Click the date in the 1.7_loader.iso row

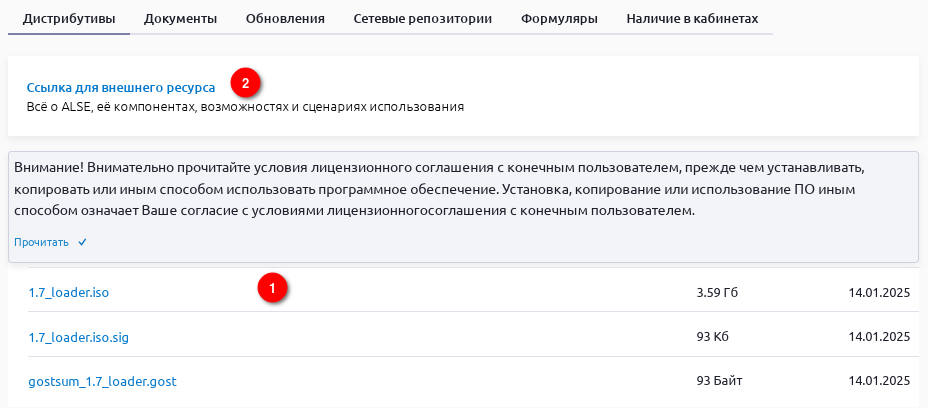point(878,293)
